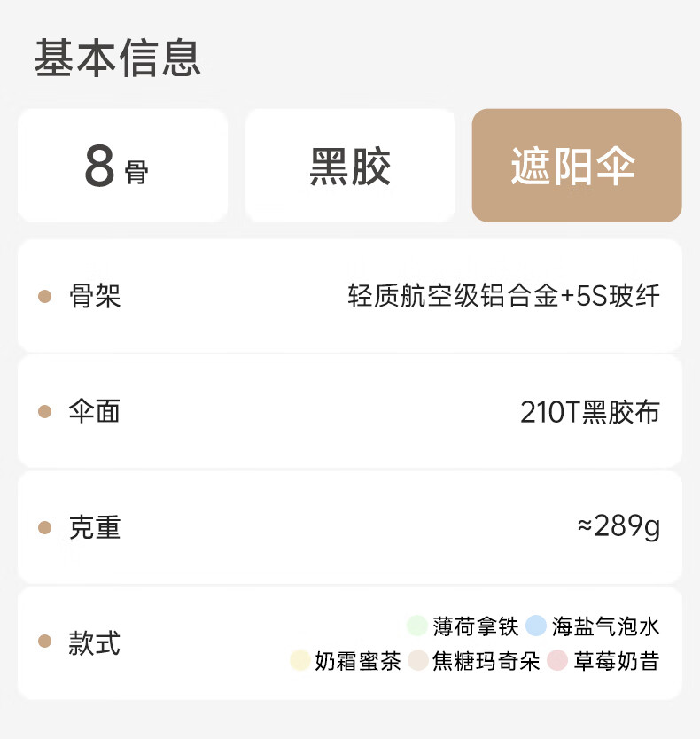Screen dimensions: 700x739
Task: Click the bullet dot beside 骨架
Action: [x=45, y=296]
